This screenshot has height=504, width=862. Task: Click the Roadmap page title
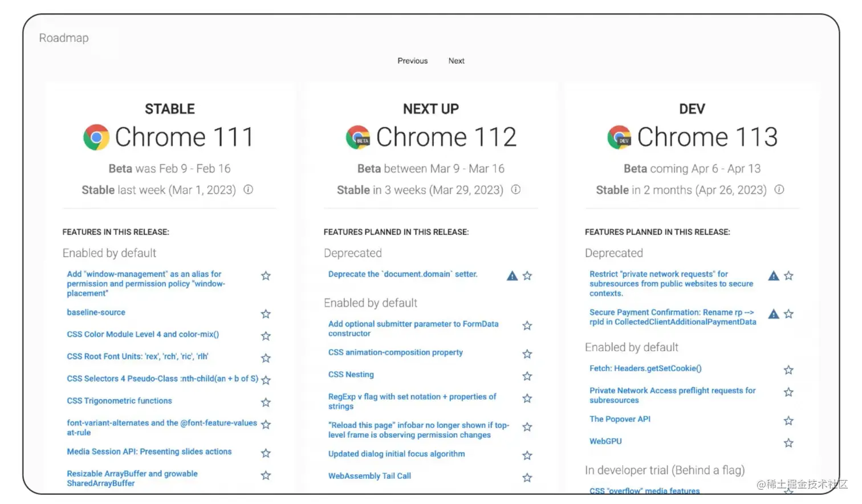[64, 38]
